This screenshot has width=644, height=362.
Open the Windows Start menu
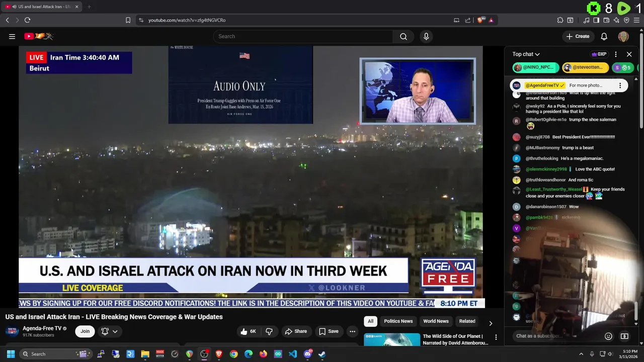pyautogui.click(x=11, y=354)
